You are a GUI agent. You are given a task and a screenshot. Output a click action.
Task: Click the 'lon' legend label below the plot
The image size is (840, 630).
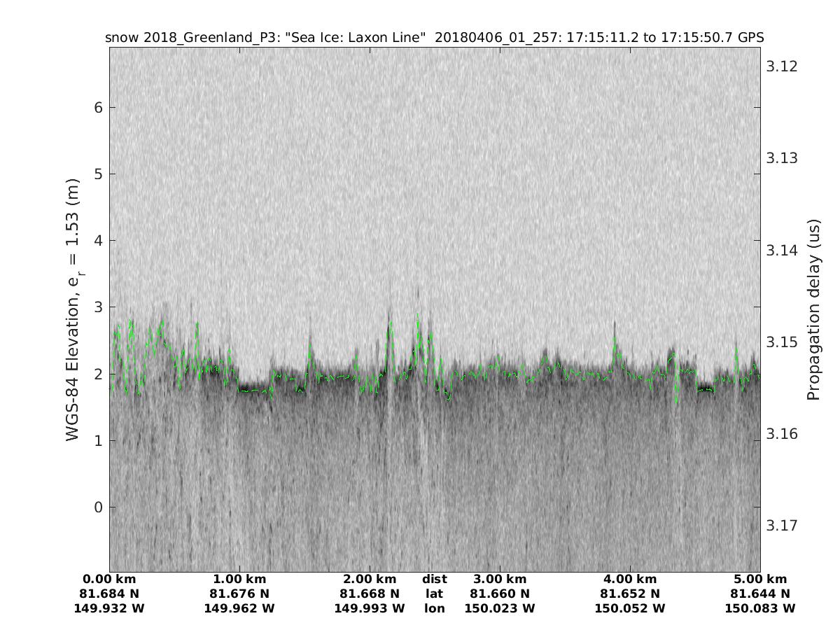click(435, 609)
